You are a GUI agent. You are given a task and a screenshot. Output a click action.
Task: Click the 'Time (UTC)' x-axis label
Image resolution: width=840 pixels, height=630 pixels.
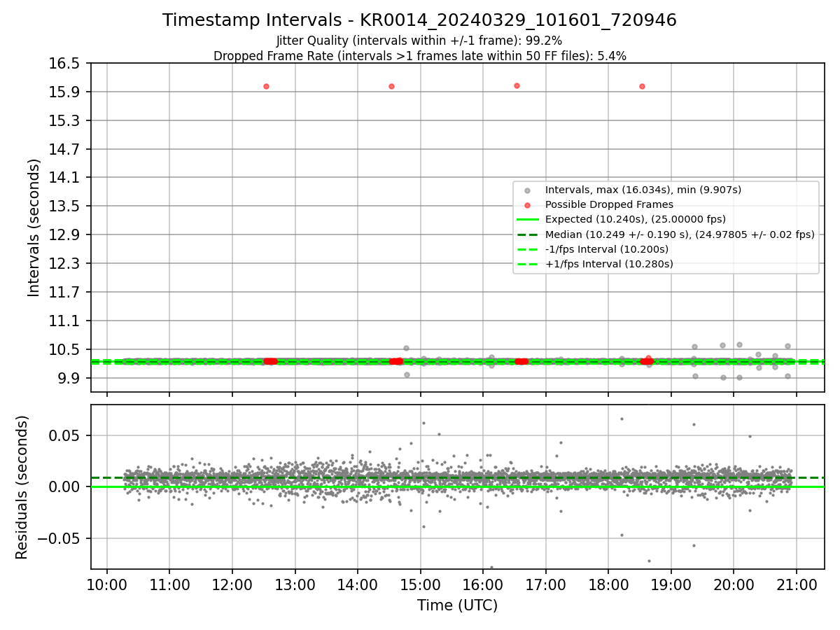(x=457, y=605)
